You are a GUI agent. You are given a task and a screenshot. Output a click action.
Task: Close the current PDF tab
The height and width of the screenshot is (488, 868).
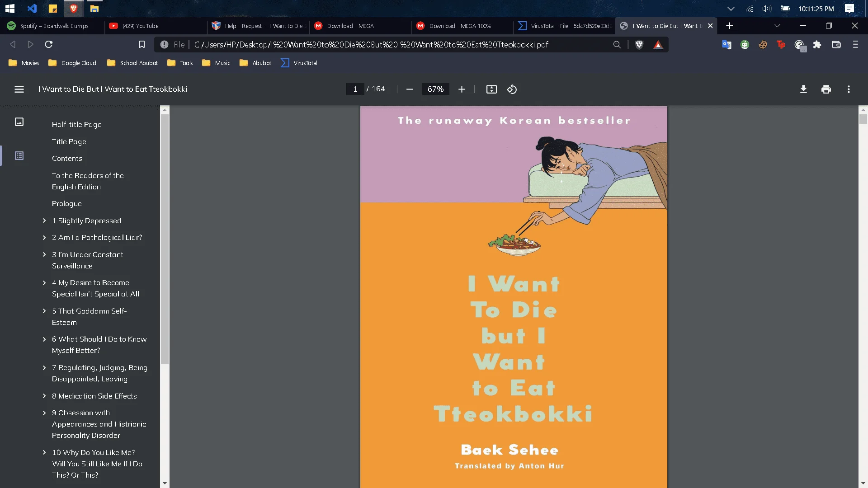[x=710, y=26]
